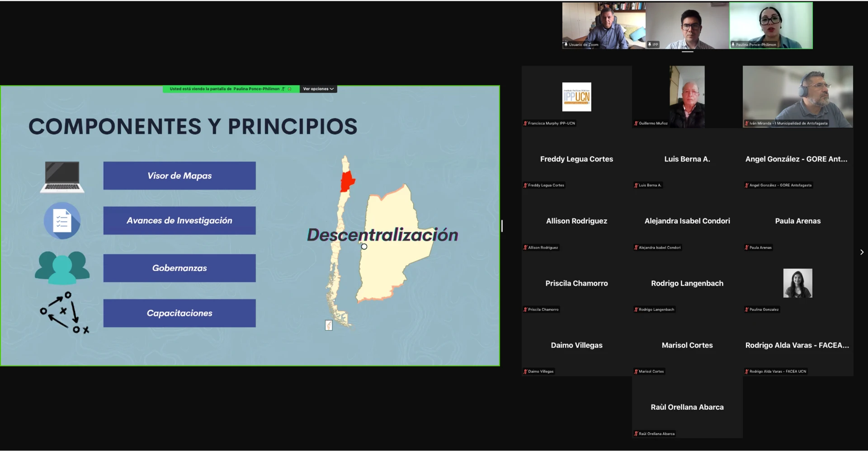The image size is (868, 451).
Task: Click Paula Arenas muted mic icon
Action: pos(747,248)
